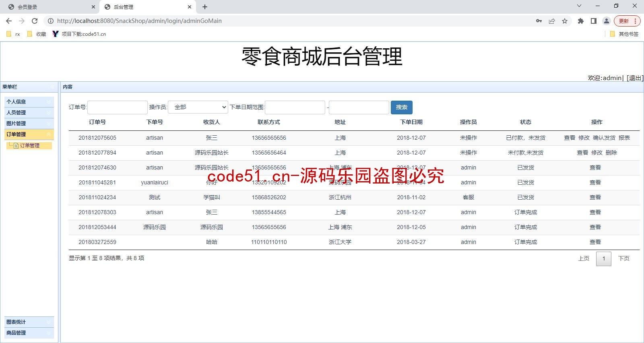Select phone number 110110110110 cell
The height and width of the screenshot is (343, 644).
[269, 242]
